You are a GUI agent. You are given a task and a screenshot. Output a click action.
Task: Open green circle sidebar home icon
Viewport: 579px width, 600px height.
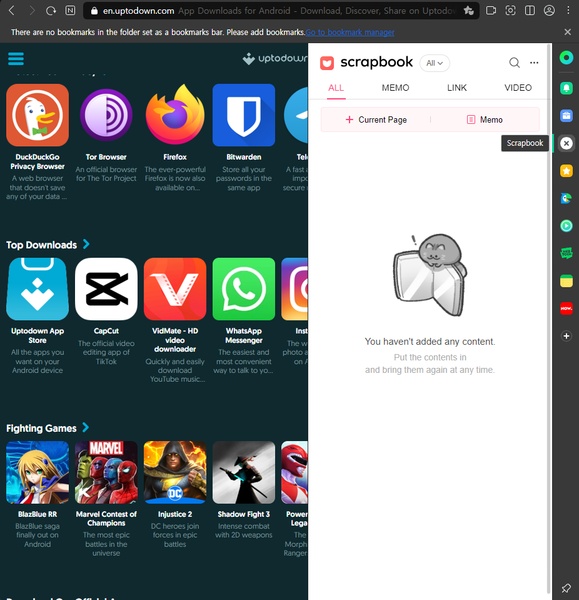pos(566,58)
